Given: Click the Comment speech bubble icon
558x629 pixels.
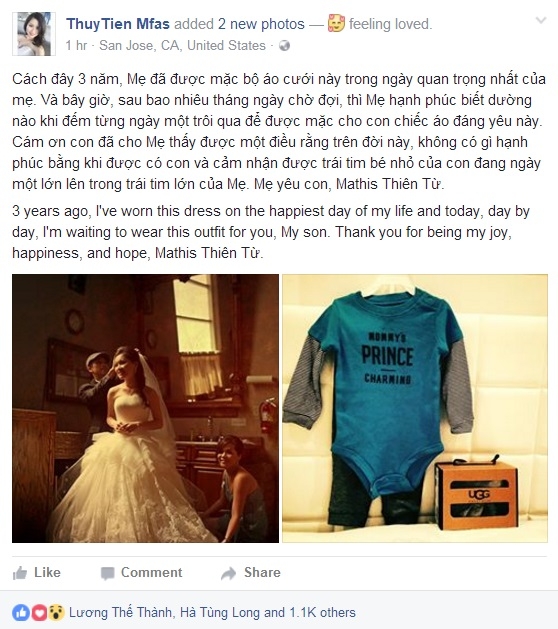Looking at the screenshot, I should (108, 573).
